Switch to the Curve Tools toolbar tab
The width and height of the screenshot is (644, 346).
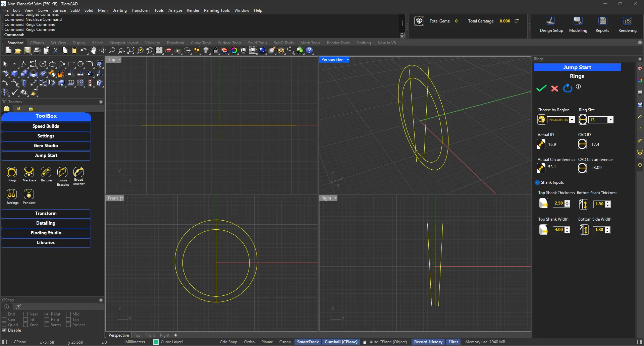tap(201, 43)
